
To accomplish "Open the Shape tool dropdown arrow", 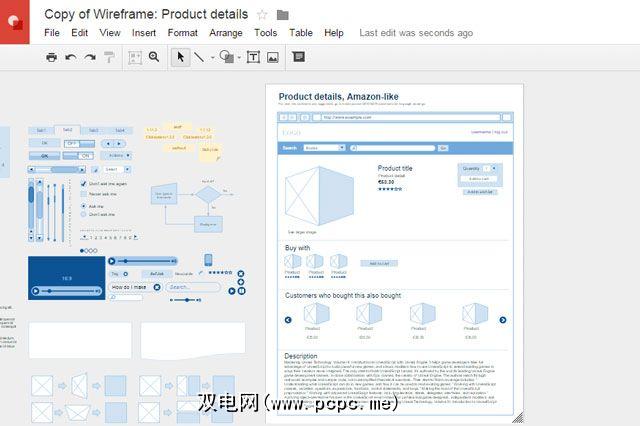I will (x=239, y=58).
